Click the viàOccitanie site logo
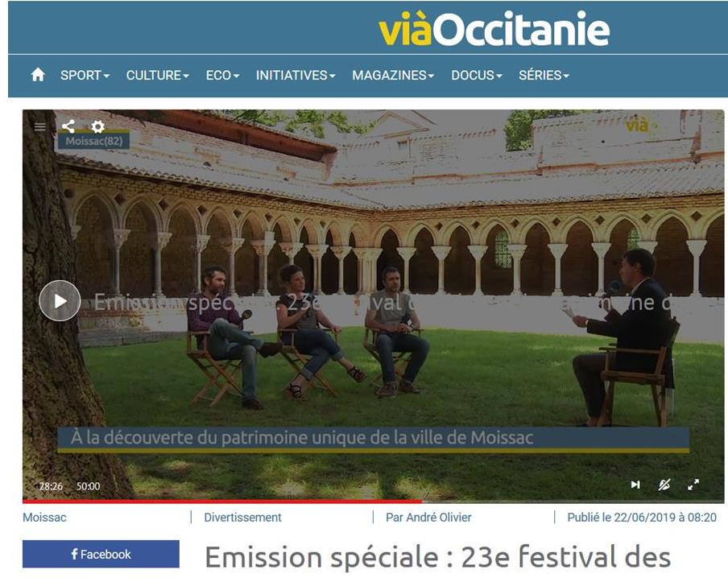The width and height of the screenshot is (728, 582). coord(494,29)
